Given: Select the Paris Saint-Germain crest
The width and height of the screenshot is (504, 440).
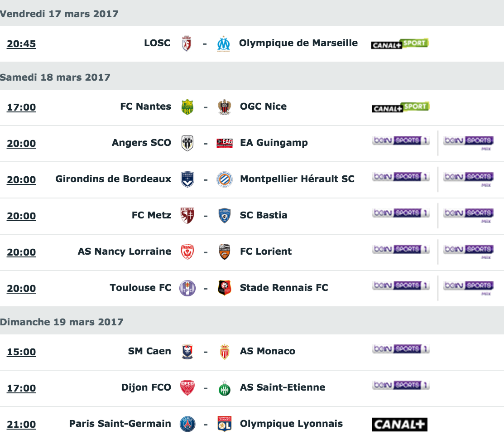Looking at the screenshot, I should [187, 424].
